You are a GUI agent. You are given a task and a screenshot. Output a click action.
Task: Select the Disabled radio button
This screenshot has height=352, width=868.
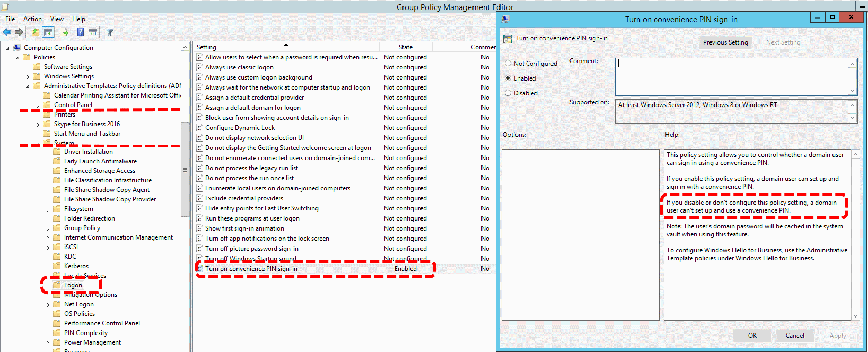508,93
